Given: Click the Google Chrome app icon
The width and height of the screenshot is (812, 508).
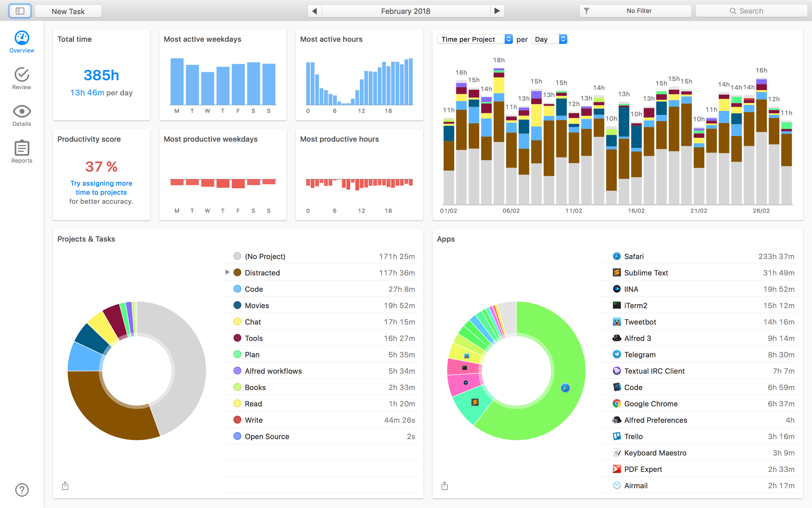Looking at the screenshot, I should pyautogui.click(x=617, y=404).
